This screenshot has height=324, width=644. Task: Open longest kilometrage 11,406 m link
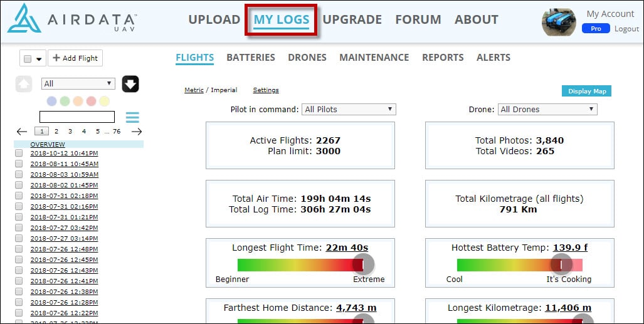568,308
